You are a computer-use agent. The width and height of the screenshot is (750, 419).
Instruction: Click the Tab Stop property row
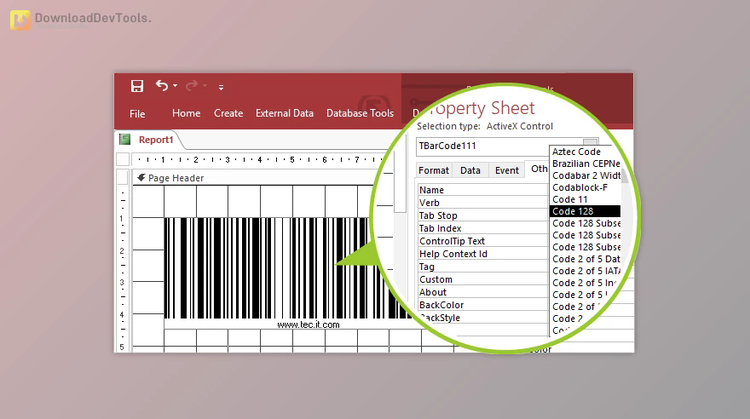pos(482,216)
